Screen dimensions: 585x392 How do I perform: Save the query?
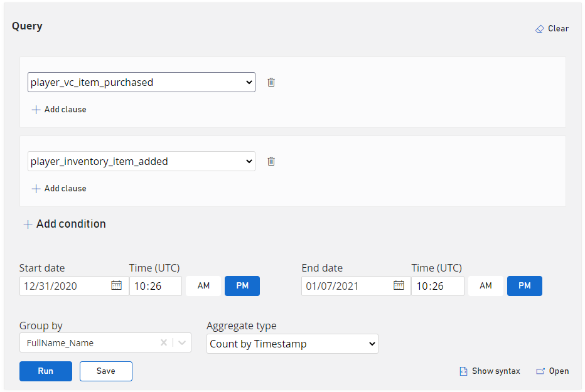[106, 371]
